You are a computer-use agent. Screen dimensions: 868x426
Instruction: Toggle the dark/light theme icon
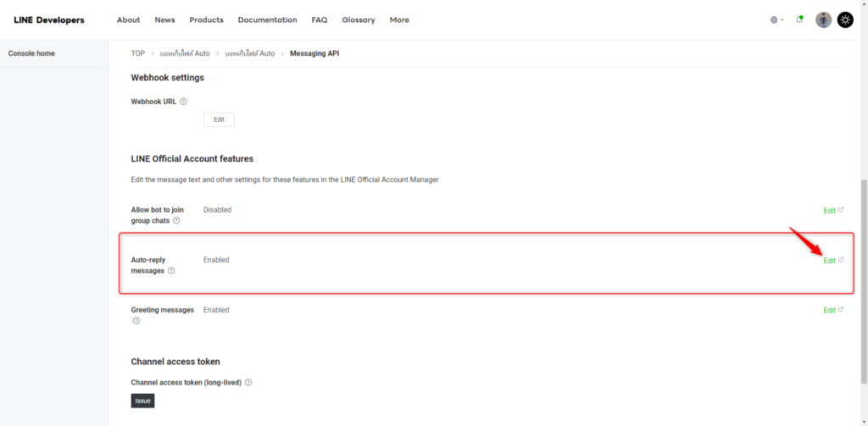click(x=845, y=19)
